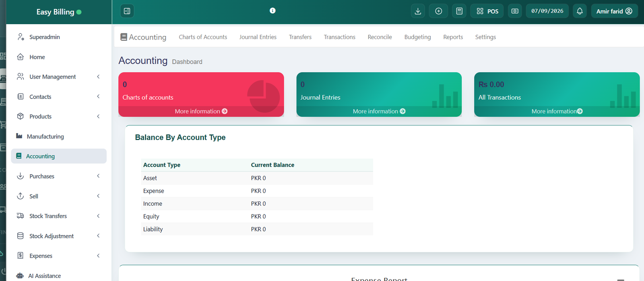Click the date 07/09/2026 button
This screenshot has width=644, height=281.
[x=547, y=11]
